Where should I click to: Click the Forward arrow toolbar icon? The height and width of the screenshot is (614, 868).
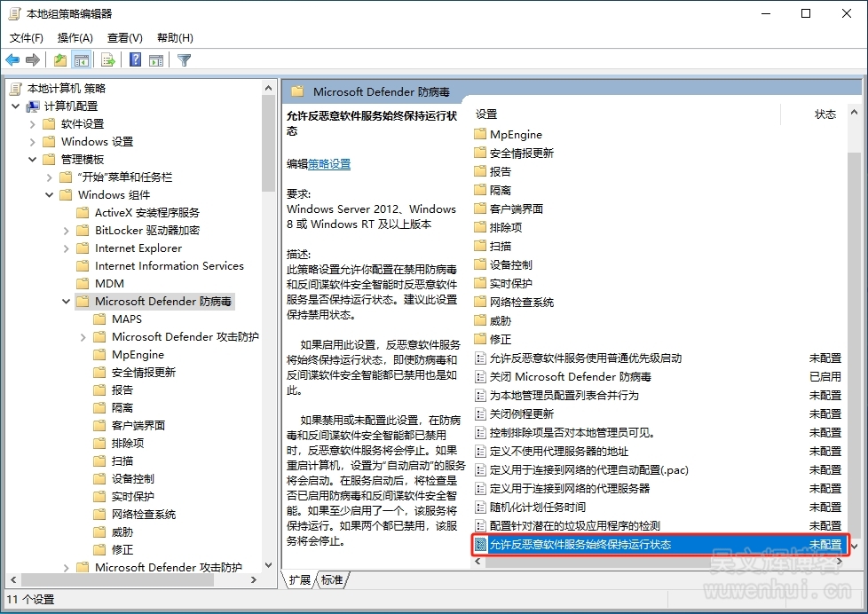click(33, 60)
